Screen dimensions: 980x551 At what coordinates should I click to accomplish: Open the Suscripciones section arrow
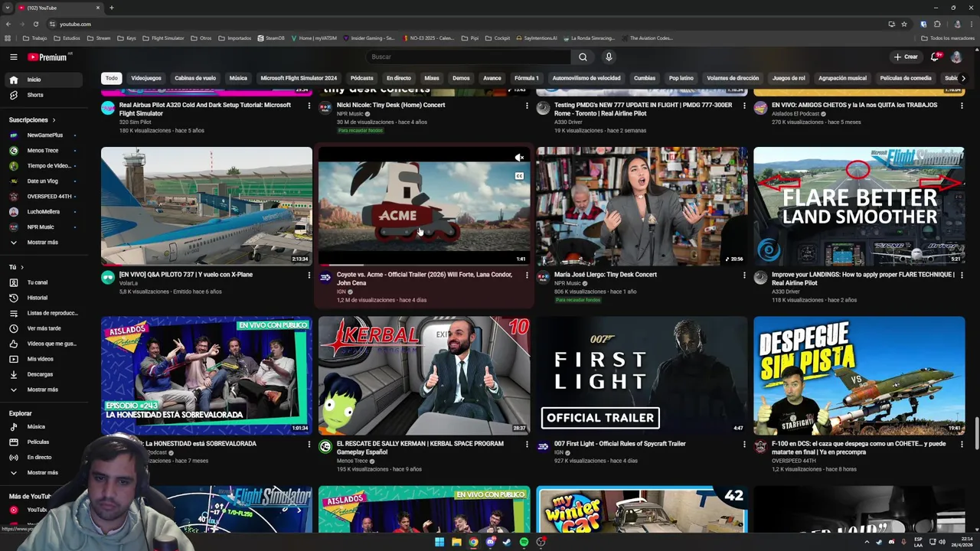coord(54,120)
